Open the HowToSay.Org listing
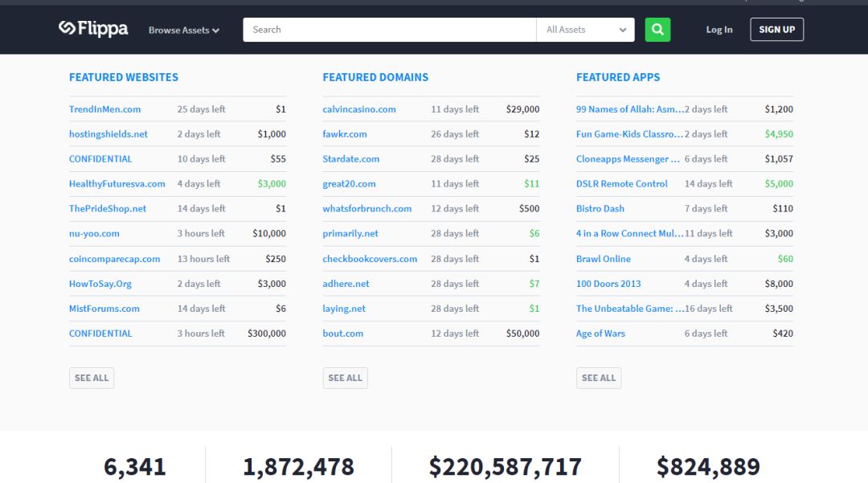 tap(100, 283)
